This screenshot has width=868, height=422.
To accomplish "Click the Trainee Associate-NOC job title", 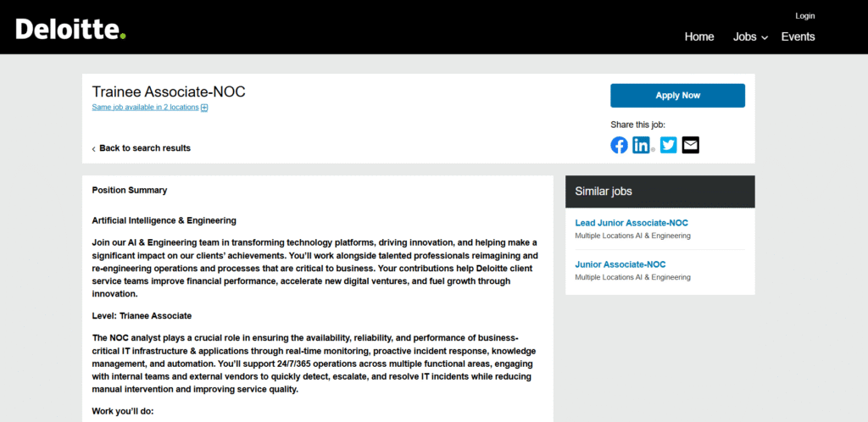I will pos(169,92).
